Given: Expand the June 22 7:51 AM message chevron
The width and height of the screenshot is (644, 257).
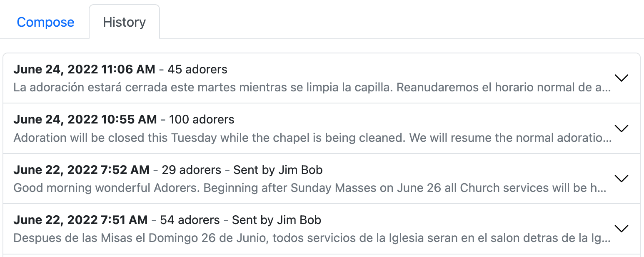Looking at the screenshot, I should pyautogui.click(x=621, y=229).
